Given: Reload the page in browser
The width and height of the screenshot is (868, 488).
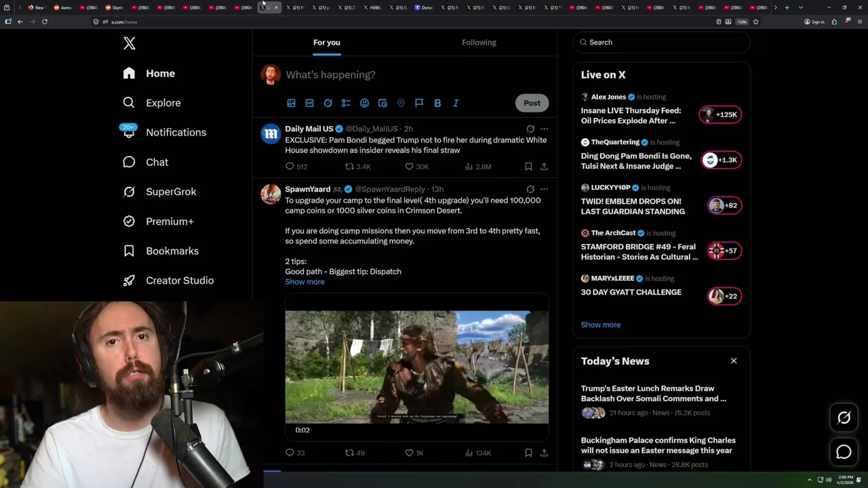Looking at the screenshot, I should click(x=45, y=22).
